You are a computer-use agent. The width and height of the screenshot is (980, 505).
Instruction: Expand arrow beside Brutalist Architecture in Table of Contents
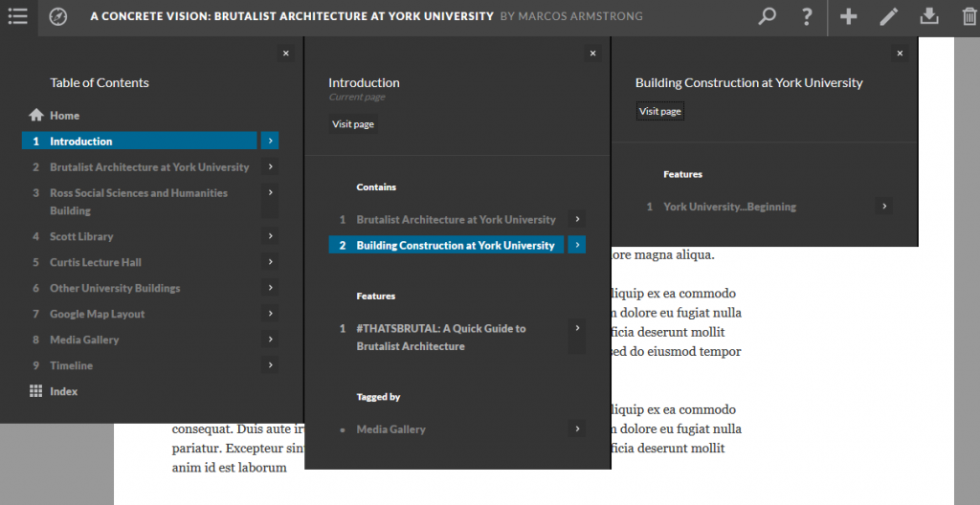pyautogui.click(x=270, y=166)
